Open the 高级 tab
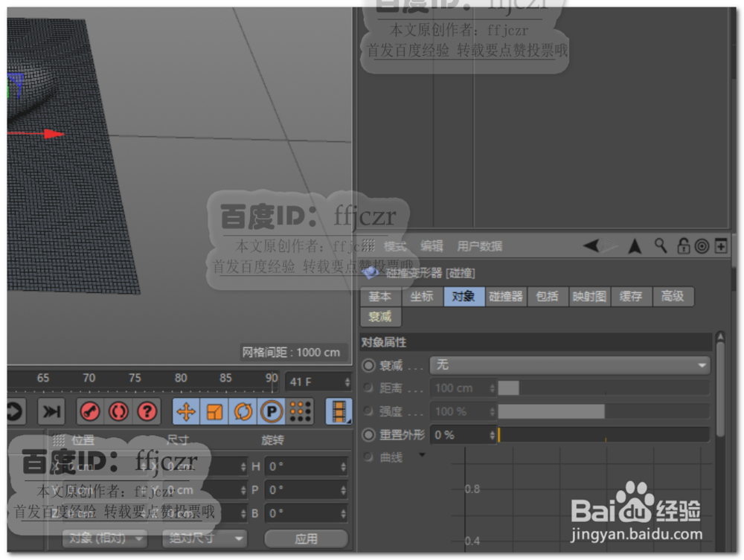Viewport: 744px width, 560px height. (673, 296)
